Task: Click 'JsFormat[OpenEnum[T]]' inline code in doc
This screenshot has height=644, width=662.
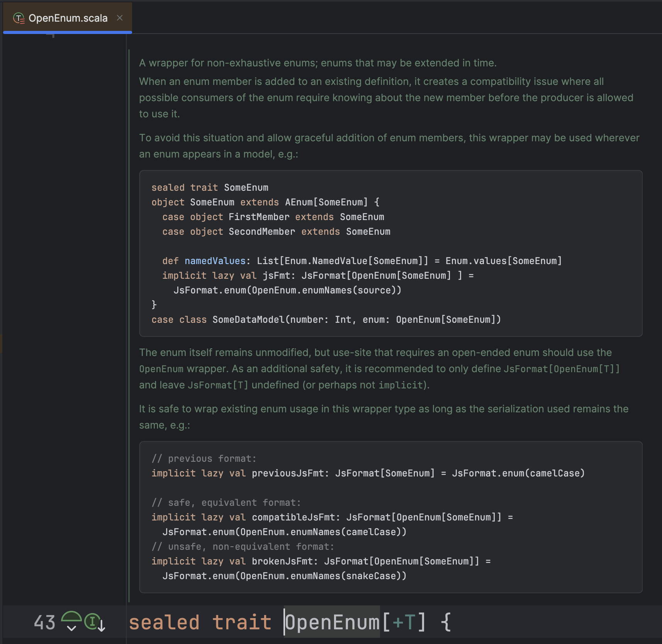Action: pyautogui.click(x=562, y=369)
